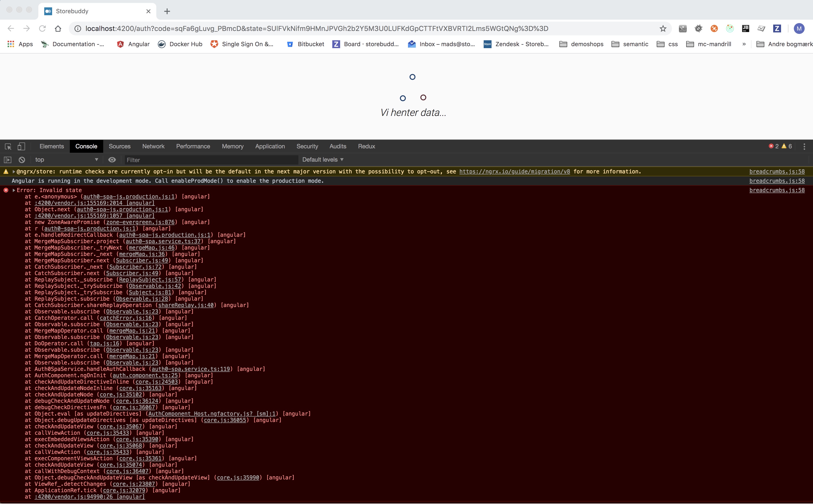Click the clear console icon
This screenshot has height=504, width=813.
(22, 160)
